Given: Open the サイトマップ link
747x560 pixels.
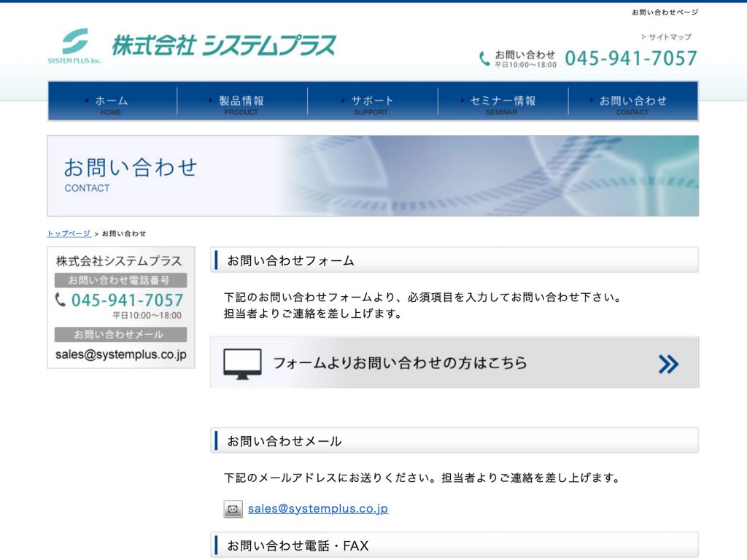Looking at the screenshot, I should (667, 36).
